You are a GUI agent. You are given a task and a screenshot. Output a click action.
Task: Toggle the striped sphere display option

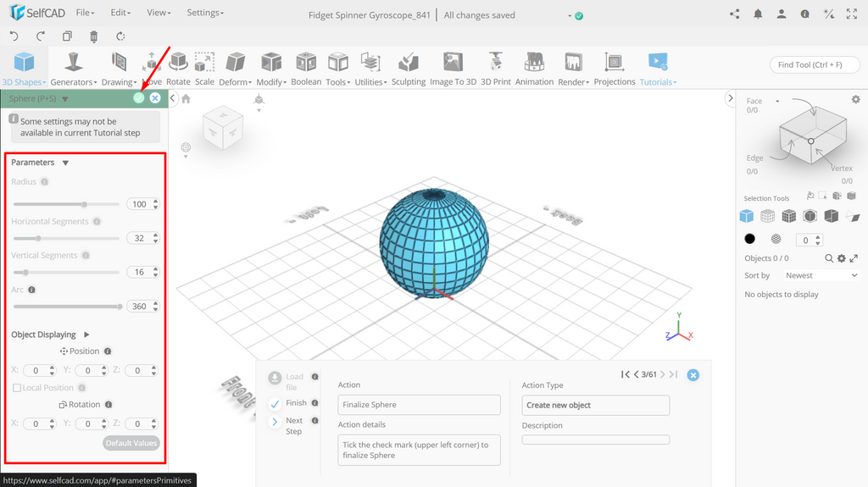[776, 239]
